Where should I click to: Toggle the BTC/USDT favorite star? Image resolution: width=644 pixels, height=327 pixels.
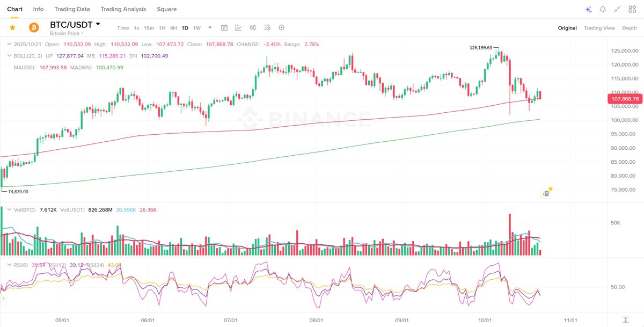[12, 27]
